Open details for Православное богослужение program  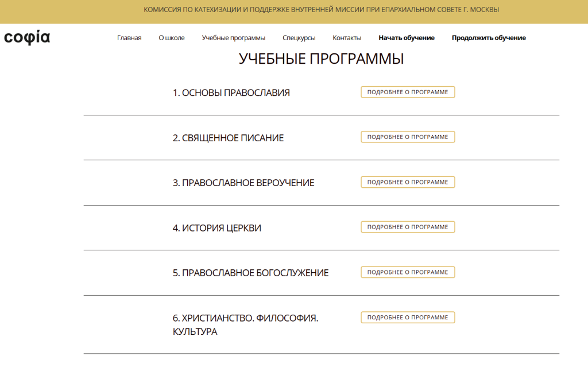pos(408,272)
